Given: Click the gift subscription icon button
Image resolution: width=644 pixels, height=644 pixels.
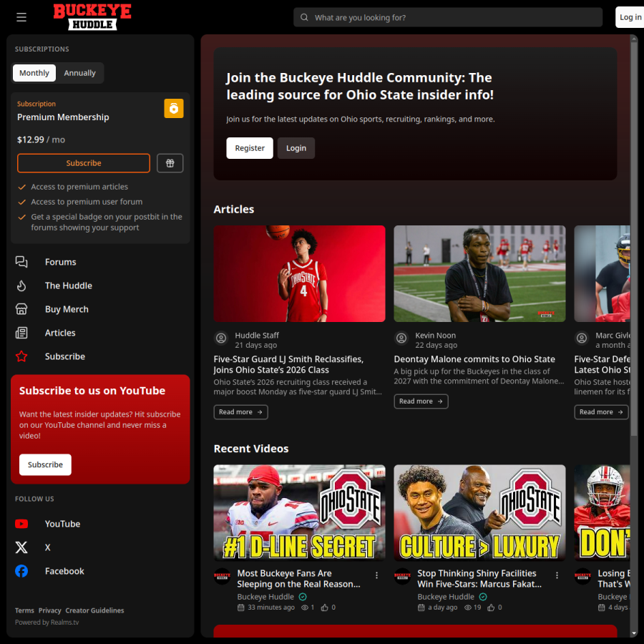Looking at the screenshot, I should click(x=170, y=163).
